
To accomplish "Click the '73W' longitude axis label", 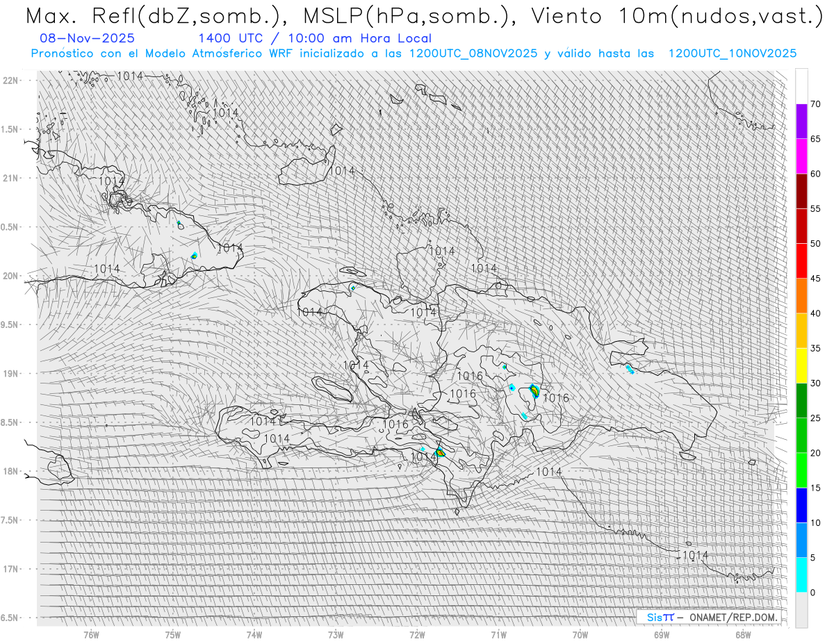I will [x=336, y=634].
